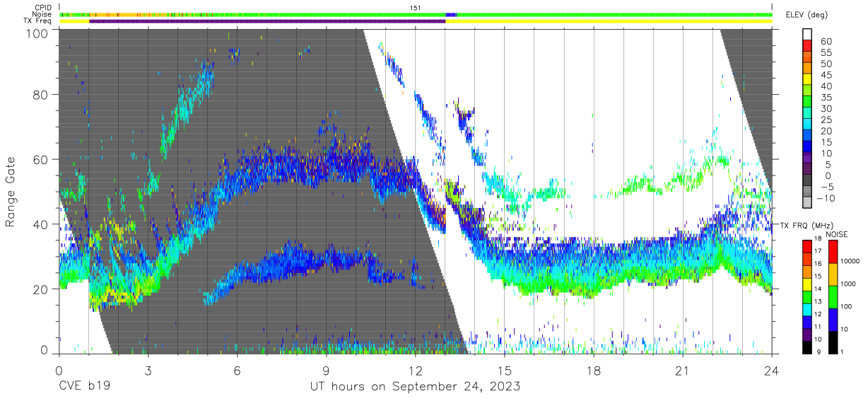
Task: Click the 24 tick on UT hours axis
Action: click(x=771, y=371)
